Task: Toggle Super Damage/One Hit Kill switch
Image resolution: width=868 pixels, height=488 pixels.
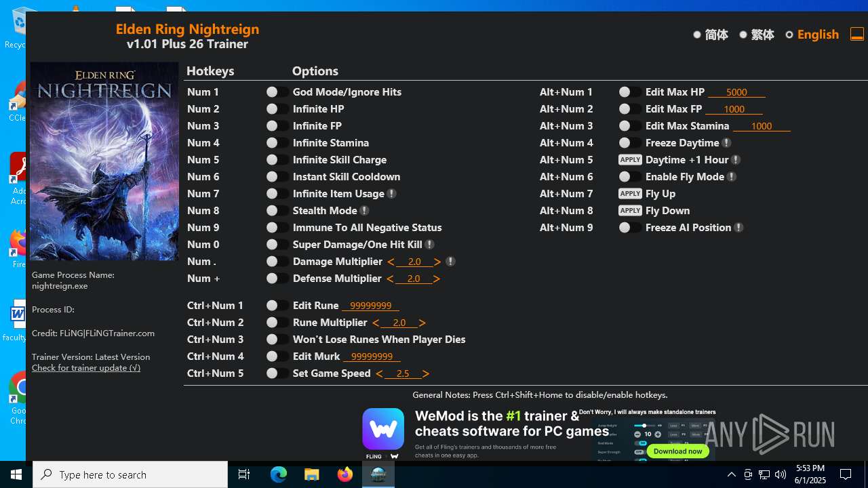Action: pos(277,245)
